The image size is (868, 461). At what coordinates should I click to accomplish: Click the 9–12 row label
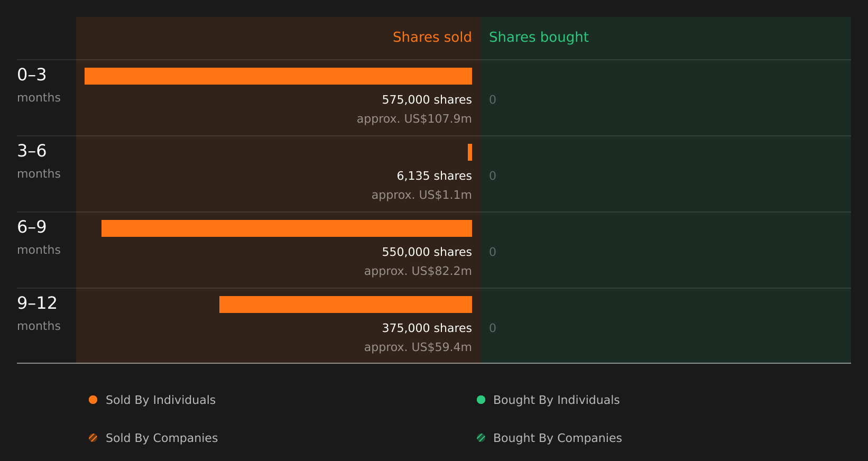click(x=37, y=303)
